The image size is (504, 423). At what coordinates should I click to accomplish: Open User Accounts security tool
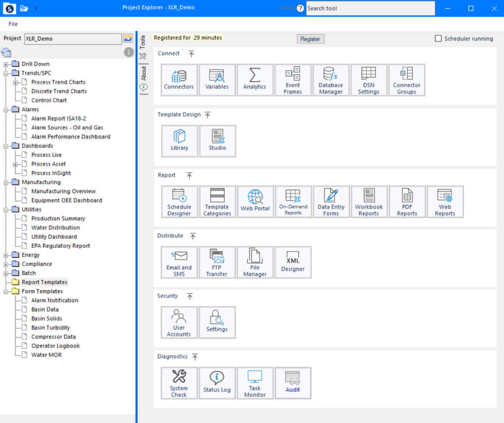pos(179,323)
